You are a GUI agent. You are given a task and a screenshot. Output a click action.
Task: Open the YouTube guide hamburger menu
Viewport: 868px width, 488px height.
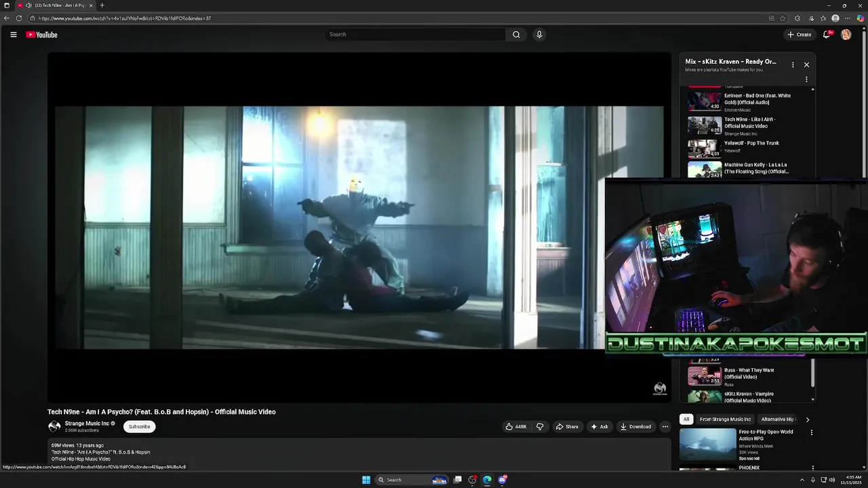click(13, 35)
